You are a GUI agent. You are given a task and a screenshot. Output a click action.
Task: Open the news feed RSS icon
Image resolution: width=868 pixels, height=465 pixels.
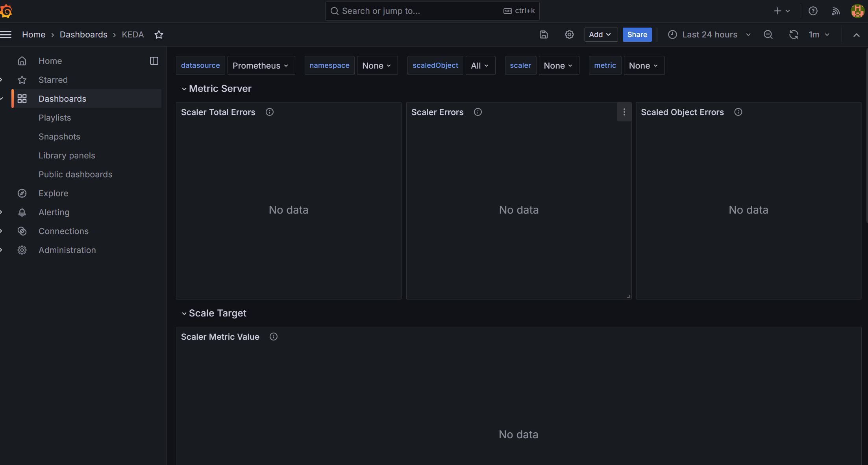point(835,11)
